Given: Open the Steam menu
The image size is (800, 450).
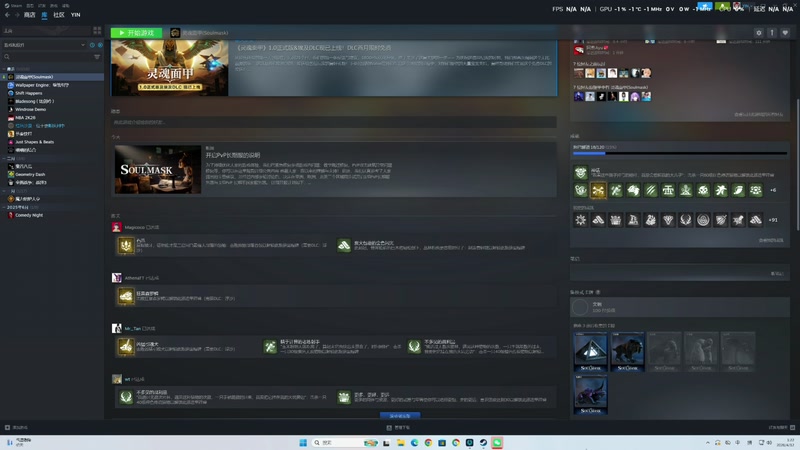Looking at the screenshot, I should click(x=13, y=6).
